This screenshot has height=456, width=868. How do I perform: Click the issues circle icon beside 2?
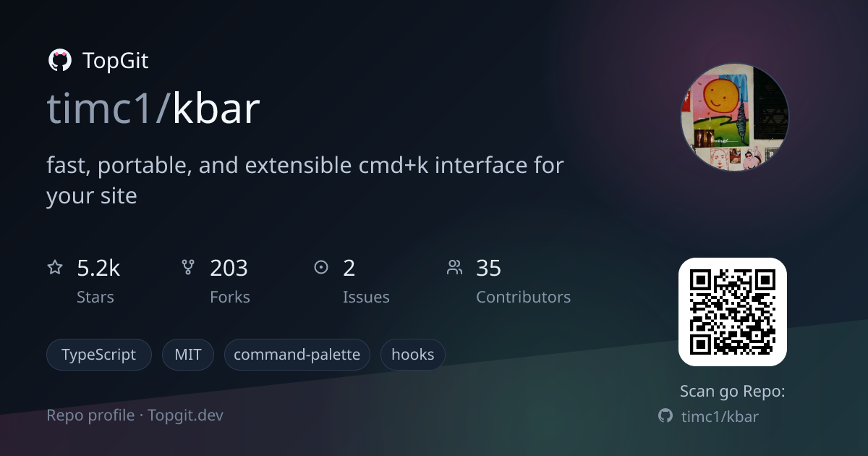click(321, 268)
